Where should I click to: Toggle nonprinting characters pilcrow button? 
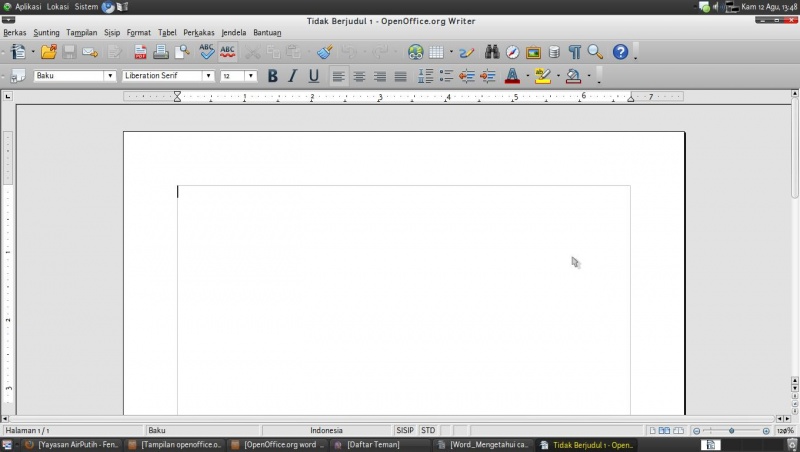(574, 52)
